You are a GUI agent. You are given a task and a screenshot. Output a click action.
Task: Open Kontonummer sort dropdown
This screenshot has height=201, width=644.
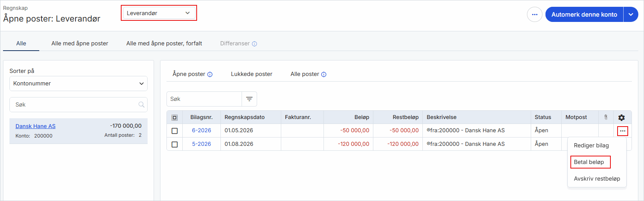79,83
